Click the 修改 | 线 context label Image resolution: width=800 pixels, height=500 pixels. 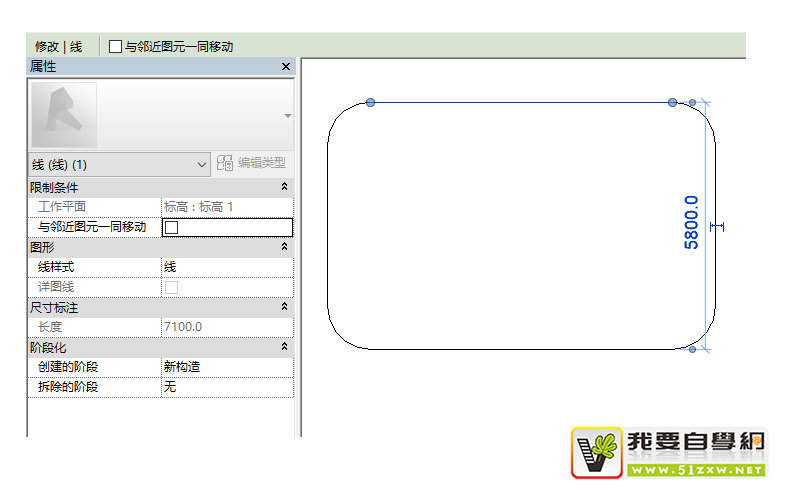click(x=59, y=46)
